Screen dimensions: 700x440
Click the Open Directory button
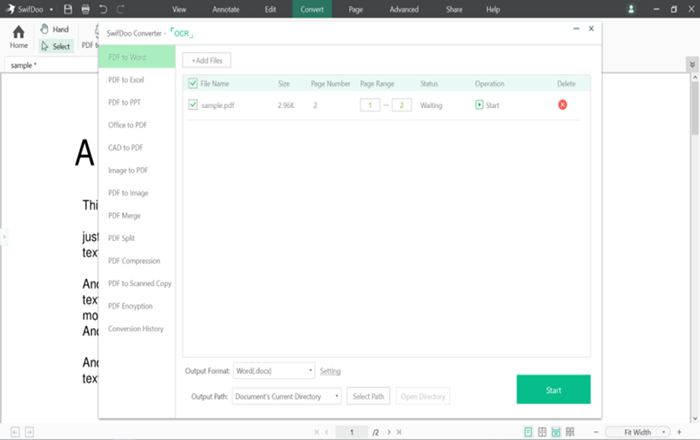click(x=423, y=396)
